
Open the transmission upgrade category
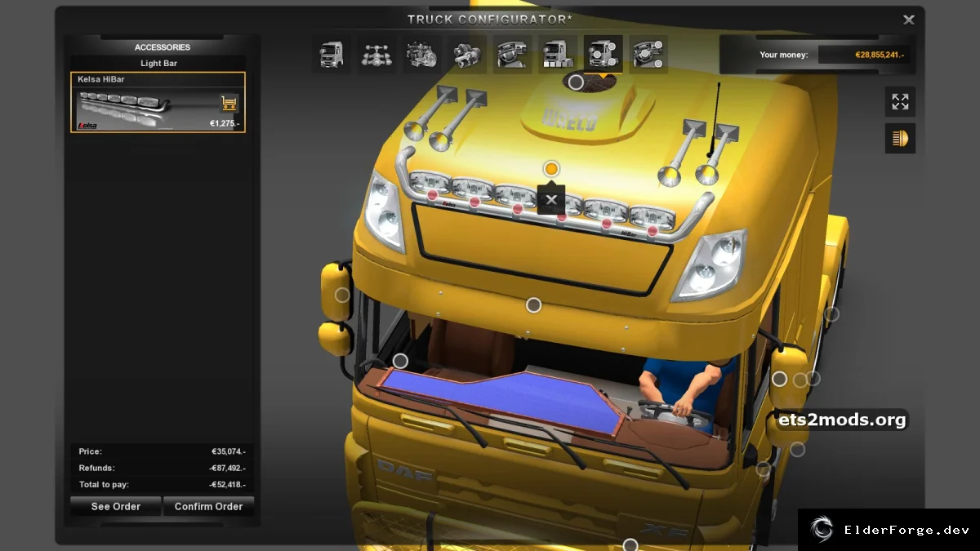[467, 55]
